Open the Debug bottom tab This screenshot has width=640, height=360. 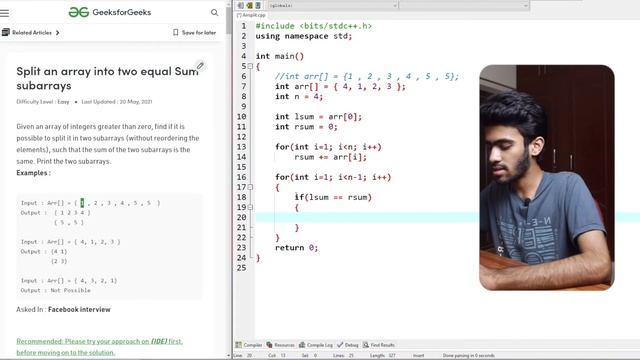(347, 345)
